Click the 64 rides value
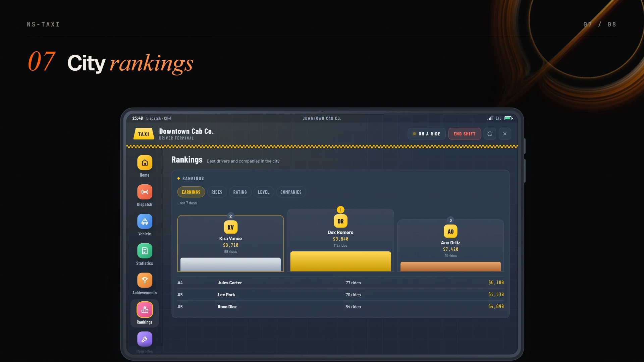Screen dimensions: 644x362 pos(353,307)
